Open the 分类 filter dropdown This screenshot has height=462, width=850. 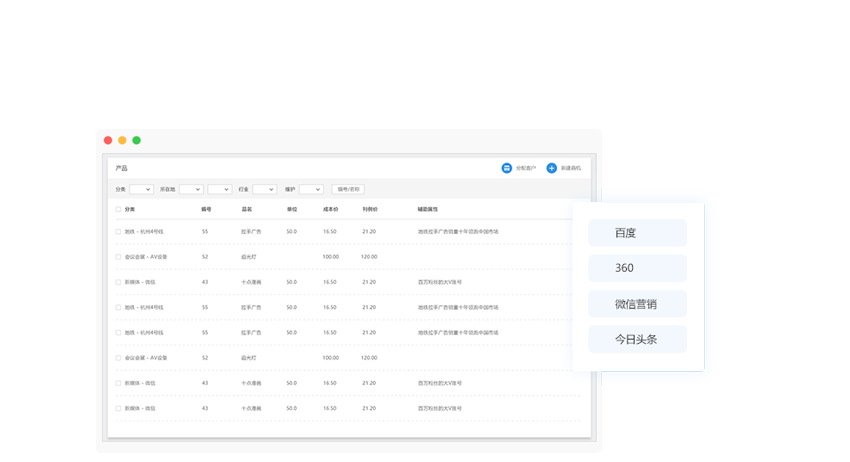click(141, 189)
